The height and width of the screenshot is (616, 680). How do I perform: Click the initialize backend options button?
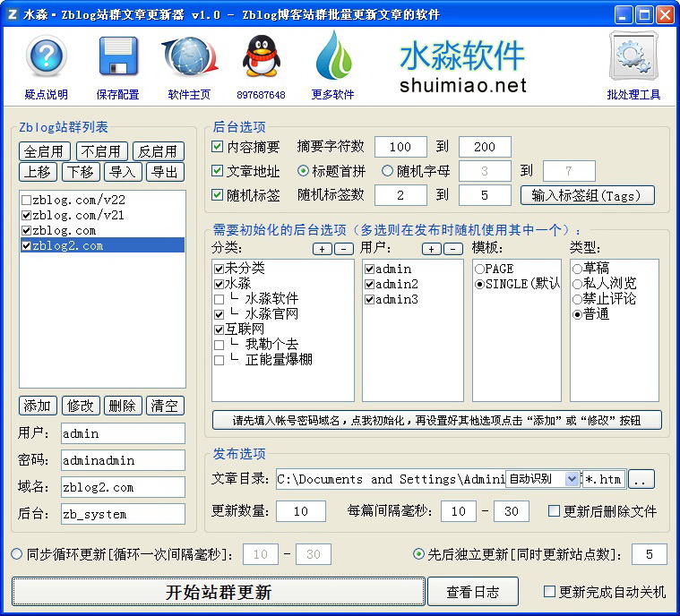[x=436, y=420]
